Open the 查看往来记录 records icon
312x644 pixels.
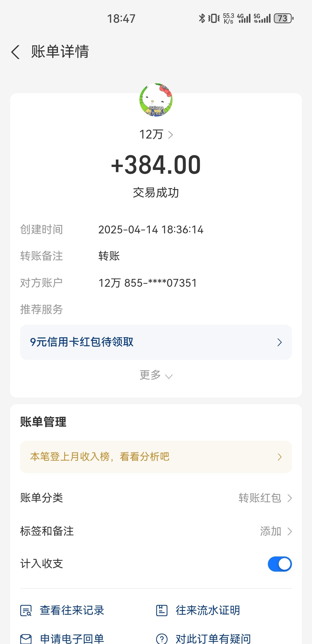pyautogui.click(x=26, y=610)
